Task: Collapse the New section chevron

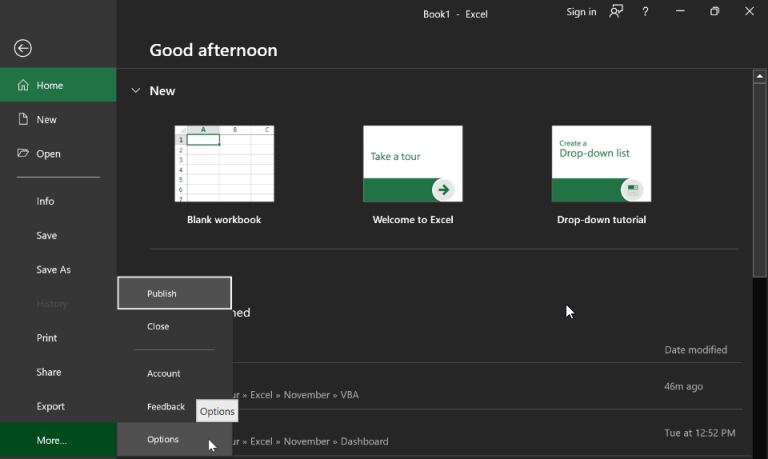Action: [x=136, y=91]
